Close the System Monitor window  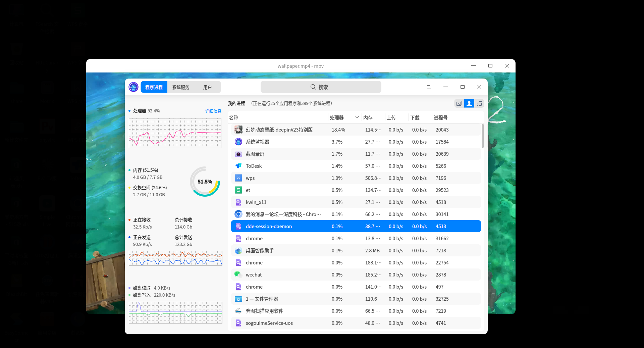click(479, 87)
